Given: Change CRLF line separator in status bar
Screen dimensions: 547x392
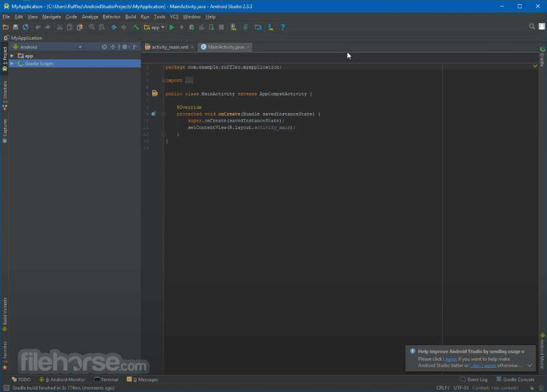Looking at the screenshot, I should [443, 388].
